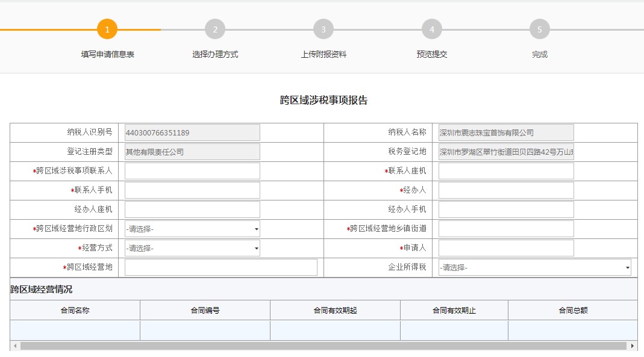Screen dimensions: 644x357
Task: Expand the 经营方式 dropdown
Action: (x=192, y=248)
